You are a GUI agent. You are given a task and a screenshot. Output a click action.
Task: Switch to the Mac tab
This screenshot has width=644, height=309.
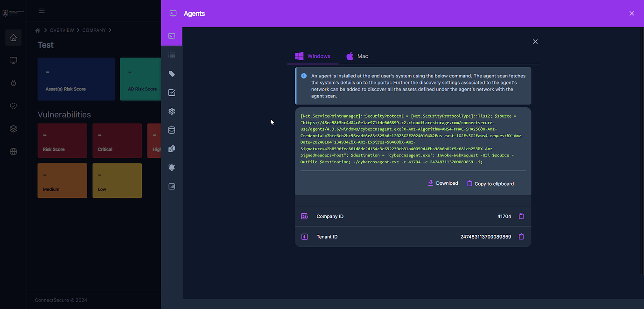tap(357, 56)
